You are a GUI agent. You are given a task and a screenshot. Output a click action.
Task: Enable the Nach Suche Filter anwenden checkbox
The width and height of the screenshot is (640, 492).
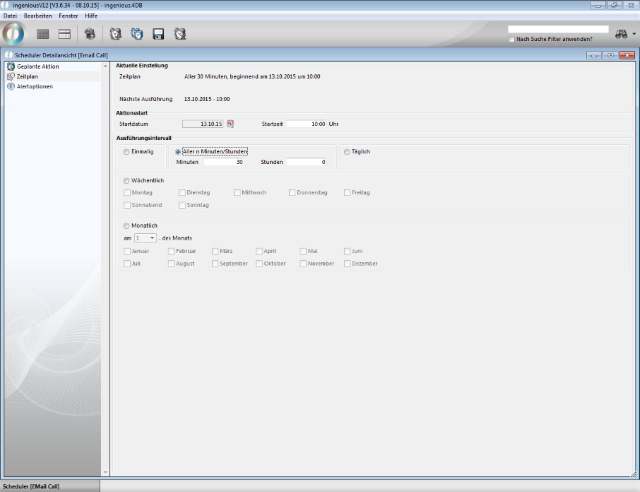click(512, 39)
